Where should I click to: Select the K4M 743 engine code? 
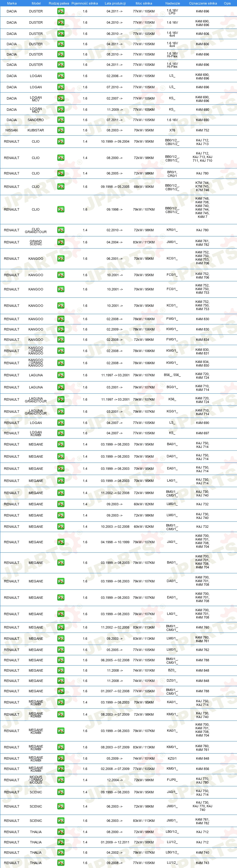coord(202,863)
